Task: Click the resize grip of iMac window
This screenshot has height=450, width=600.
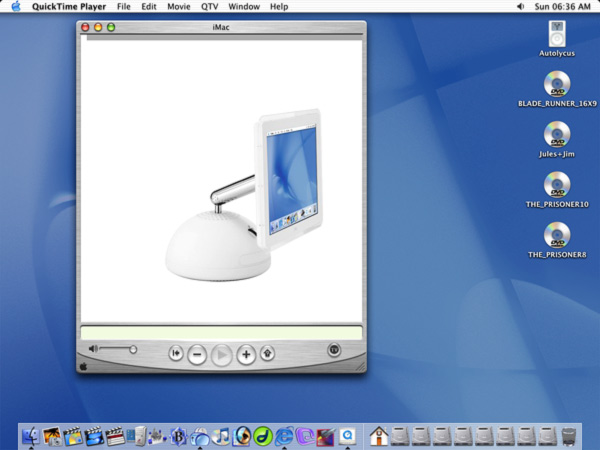Action: (x=360, y=367)
